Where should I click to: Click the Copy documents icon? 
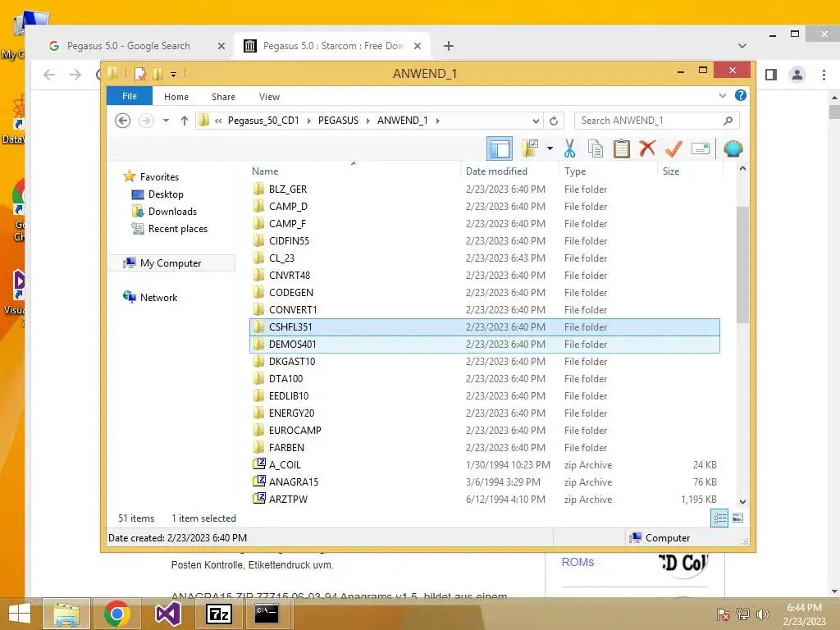(596, 148)
